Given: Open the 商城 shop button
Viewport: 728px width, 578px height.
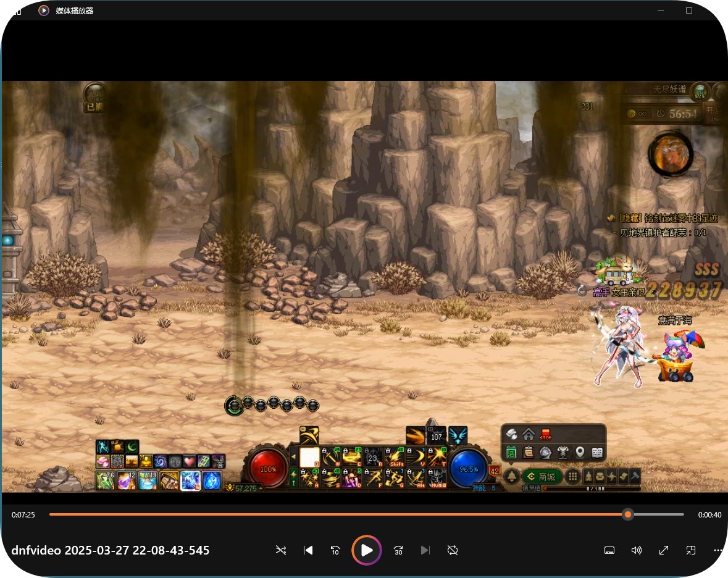Looking at the screenshot, I should 542,476.
